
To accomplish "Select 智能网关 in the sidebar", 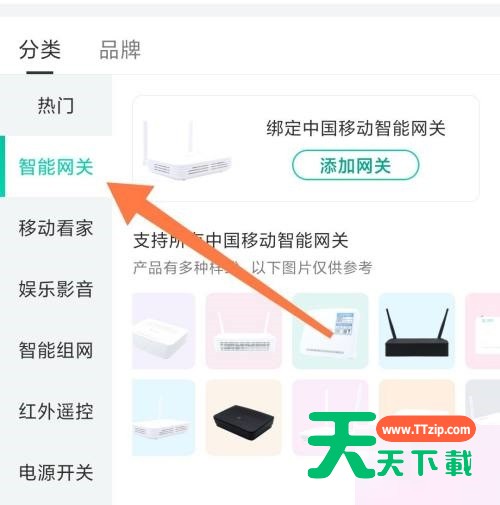I will coord(56,167).
